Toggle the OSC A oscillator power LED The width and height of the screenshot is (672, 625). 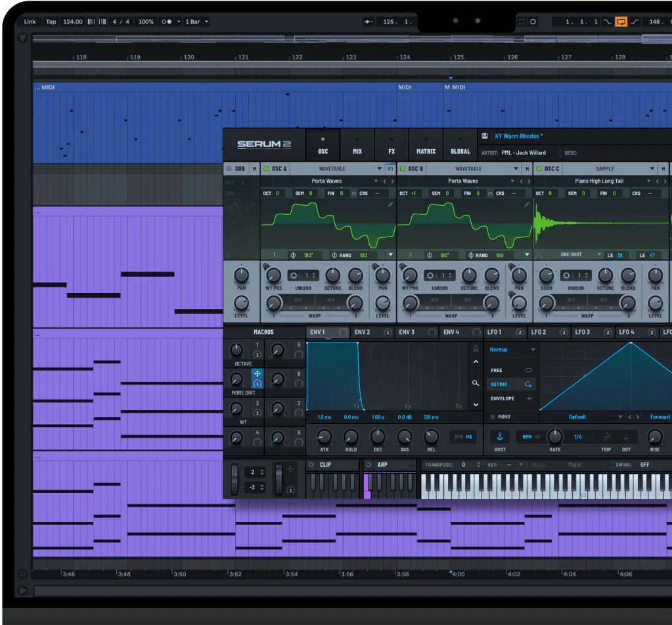tap(265, 168)
